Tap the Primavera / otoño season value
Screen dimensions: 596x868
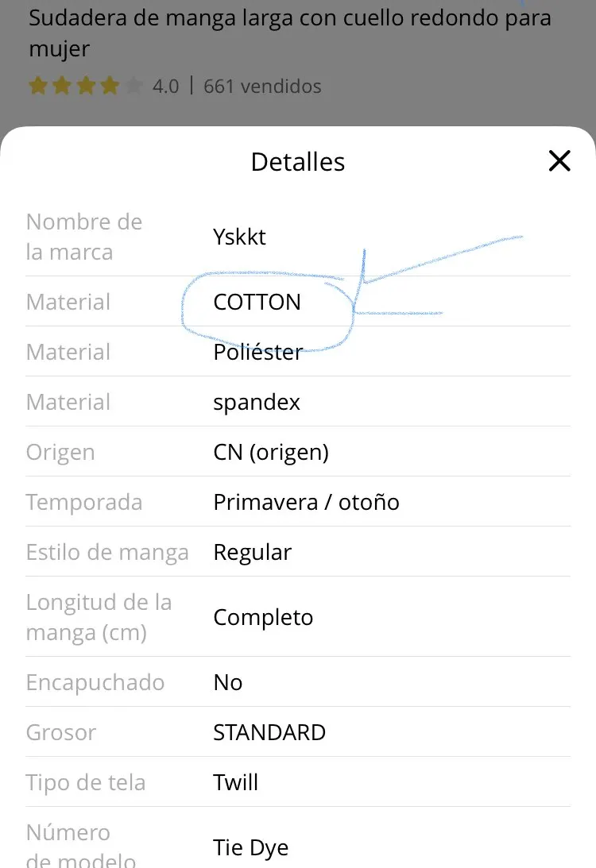(x=306, y=502)
